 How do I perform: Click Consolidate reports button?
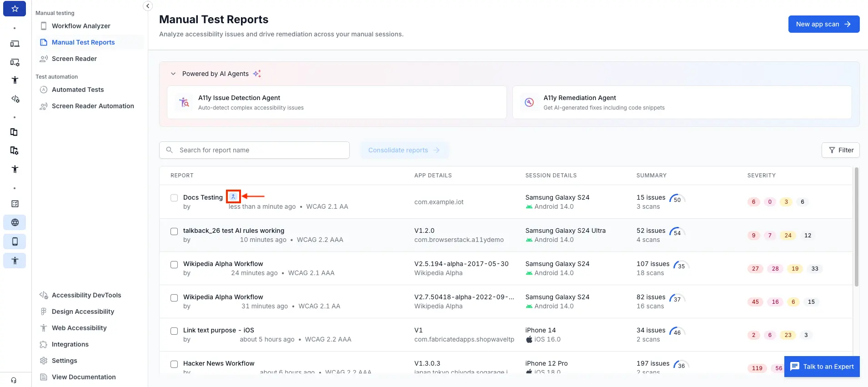coord(404,150)
